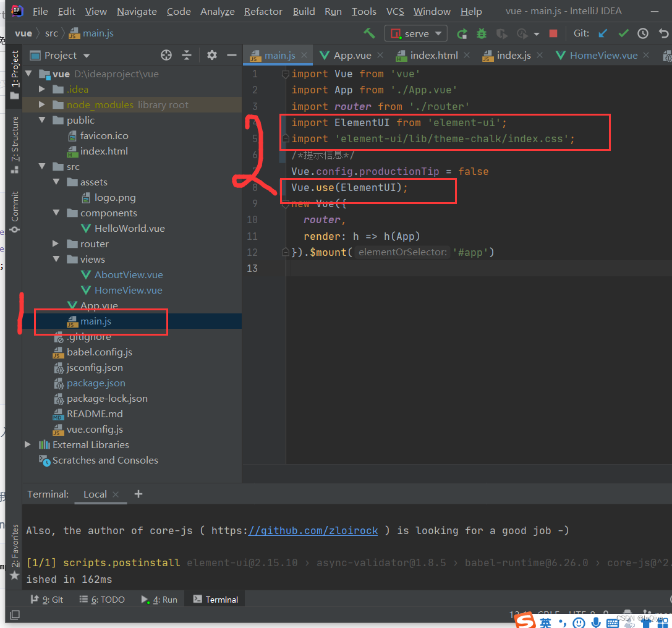Expand the router folder
Image resolution: width=672 pixels, height=628 pixels.
(56, 244)
